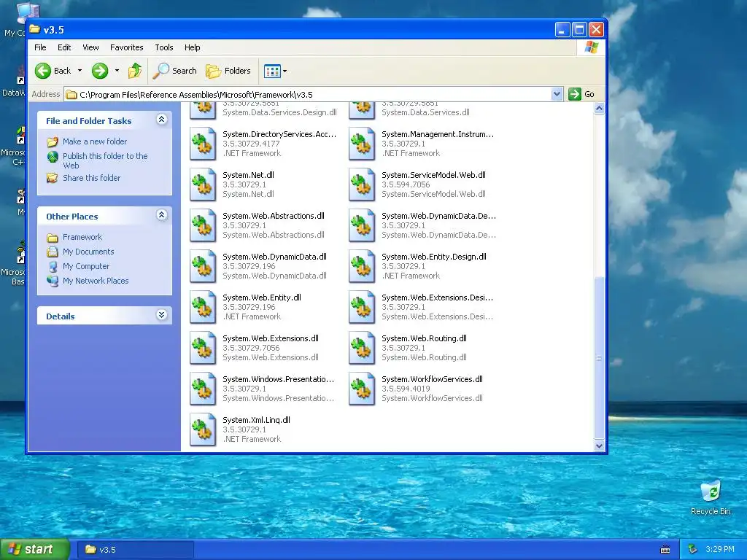747x560 pixels.
Task: Open the View menu
Action: [90, 47]
